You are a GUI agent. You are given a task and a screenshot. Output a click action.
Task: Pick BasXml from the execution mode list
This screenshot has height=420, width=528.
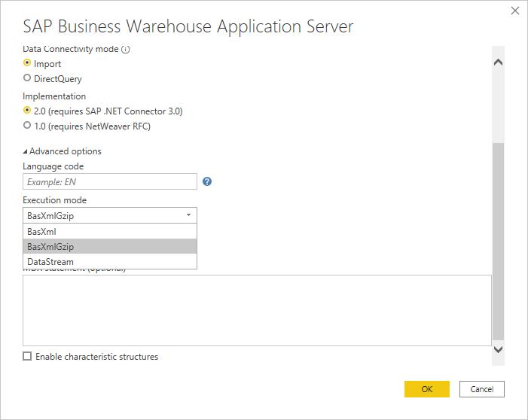(x=110, y=232)
